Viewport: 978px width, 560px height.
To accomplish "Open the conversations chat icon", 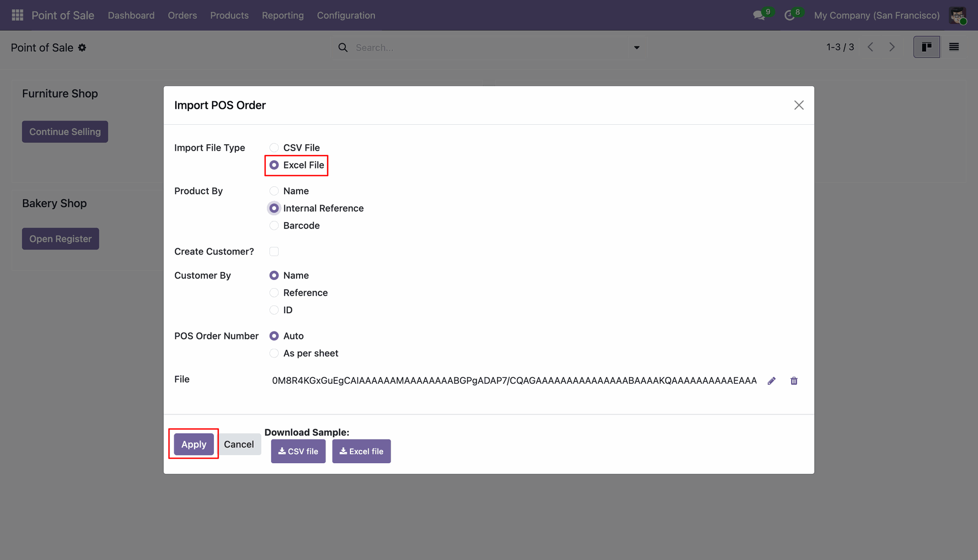I will [759, 15].
